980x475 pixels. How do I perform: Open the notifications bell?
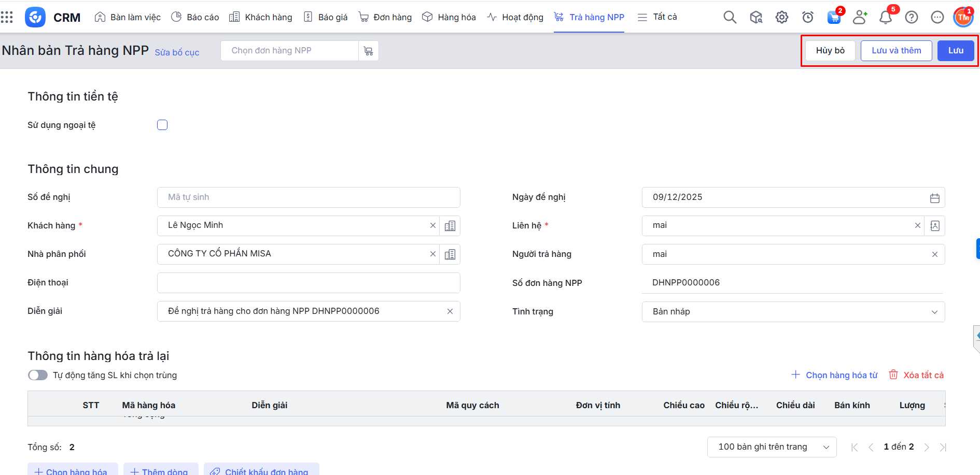point(885,18)
